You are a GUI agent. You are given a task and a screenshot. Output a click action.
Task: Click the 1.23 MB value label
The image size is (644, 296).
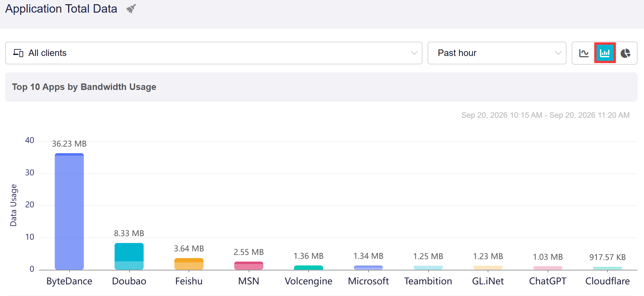click(x=488, y=256)
